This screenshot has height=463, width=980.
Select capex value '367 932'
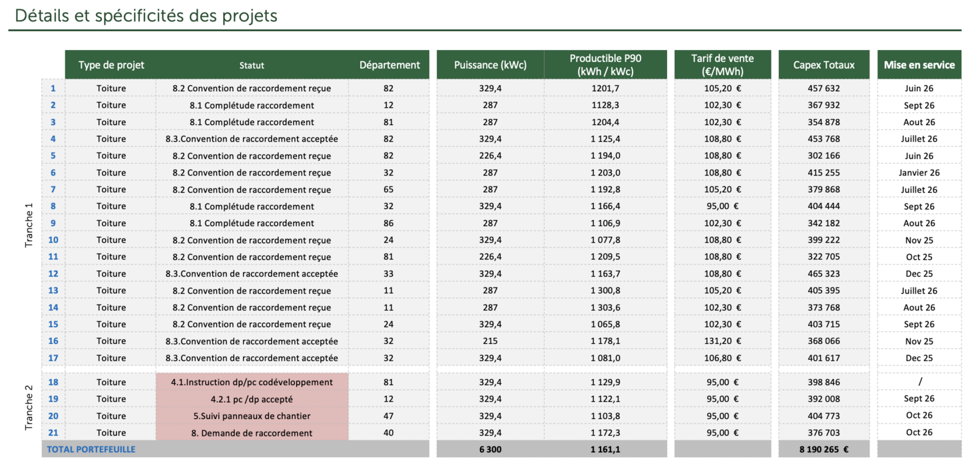[x=824, y=105]
